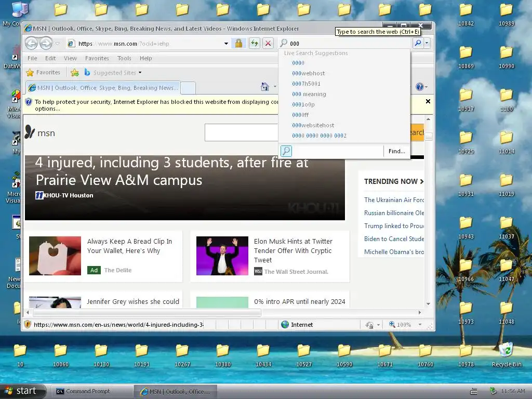Viewport: 532px width, 399px height.
Task: Select the 000webhost search suggestion
Action: pos(309,73)
